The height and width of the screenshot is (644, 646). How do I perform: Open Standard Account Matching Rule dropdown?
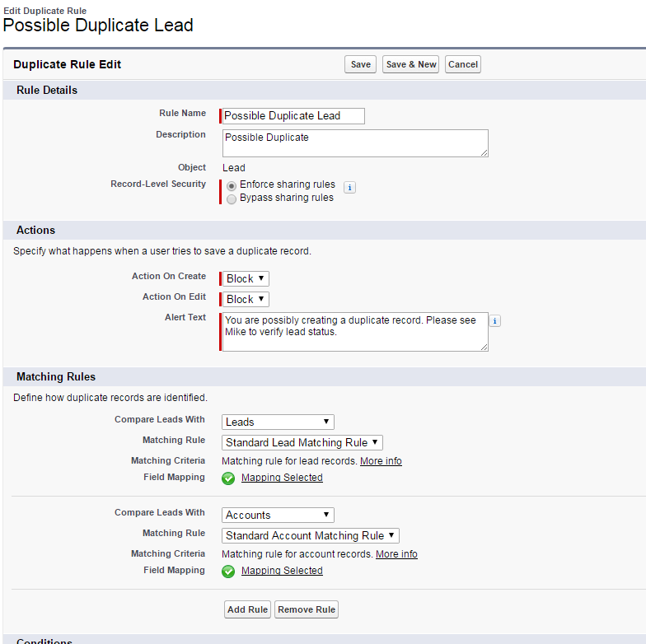tap(311, 536)
